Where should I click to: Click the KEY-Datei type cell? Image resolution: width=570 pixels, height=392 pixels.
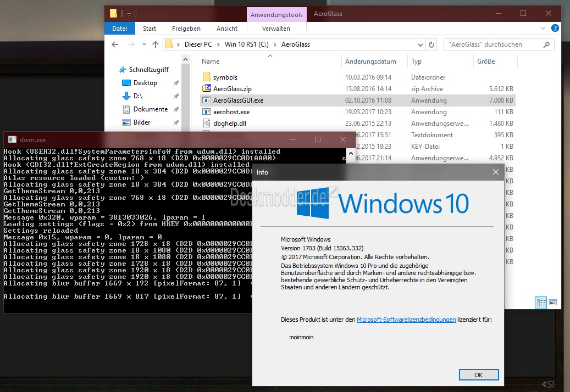(425, 147)
